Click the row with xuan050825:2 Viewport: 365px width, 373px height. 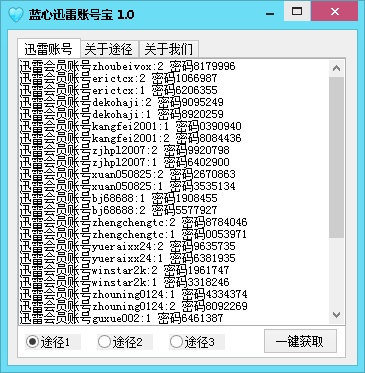[x=127, y=174]
